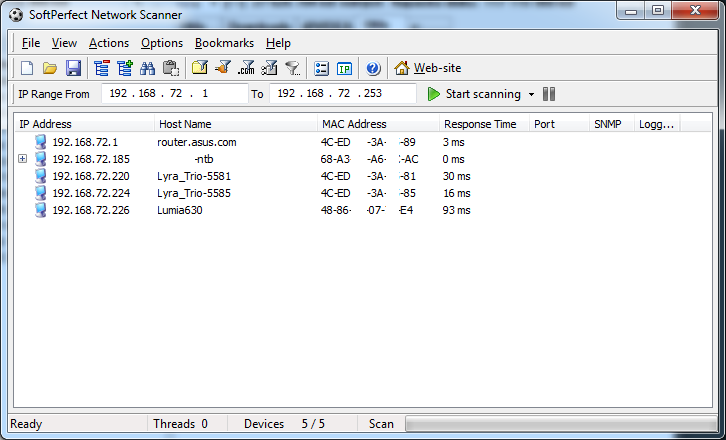Open the Start scanning dropdown arrow

tap(532, 94)
